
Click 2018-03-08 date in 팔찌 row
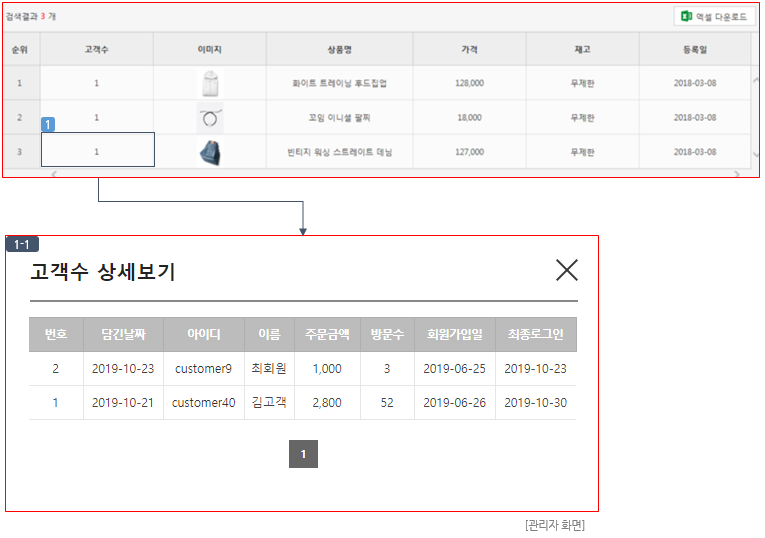click(695, 118)
